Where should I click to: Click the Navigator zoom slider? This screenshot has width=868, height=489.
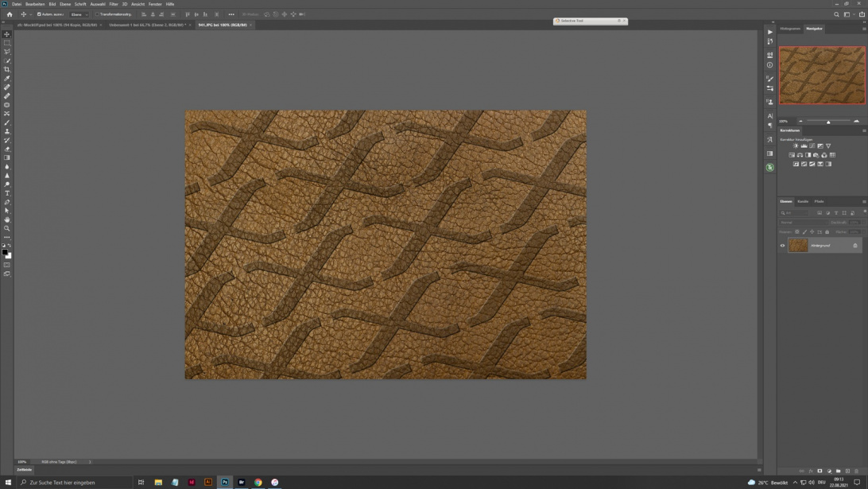[828, 121]
